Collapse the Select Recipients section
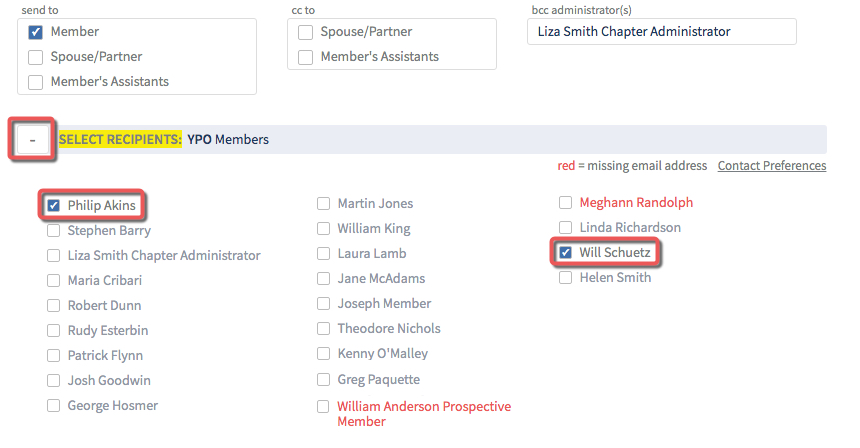 [32, 140]
